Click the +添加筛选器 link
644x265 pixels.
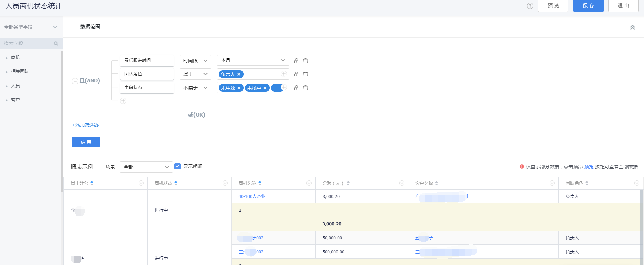click(x=85, y=125)
